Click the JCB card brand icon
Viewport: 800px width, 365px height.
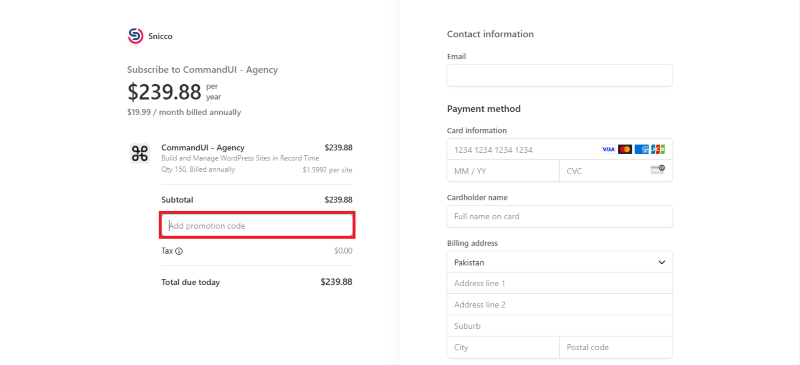[x=658, y=150]
